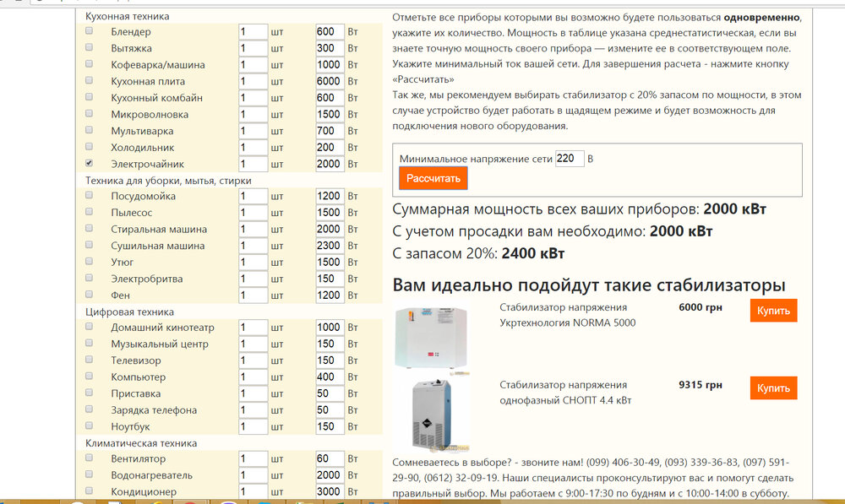Select the Телевизор checkbox
Viewport: 845px width, 504px height.
point(90,360)
